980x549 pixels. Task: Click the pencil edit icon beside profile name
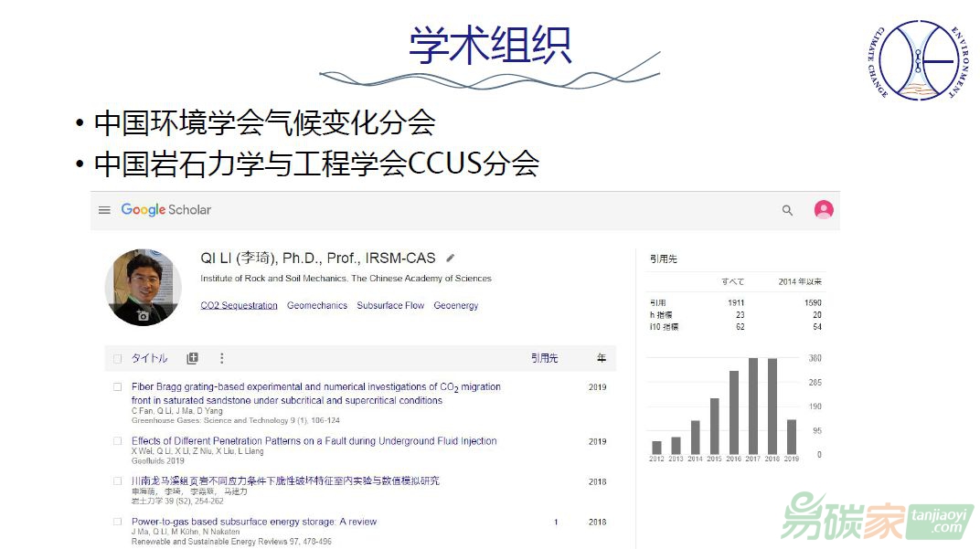tap(450, 259)
